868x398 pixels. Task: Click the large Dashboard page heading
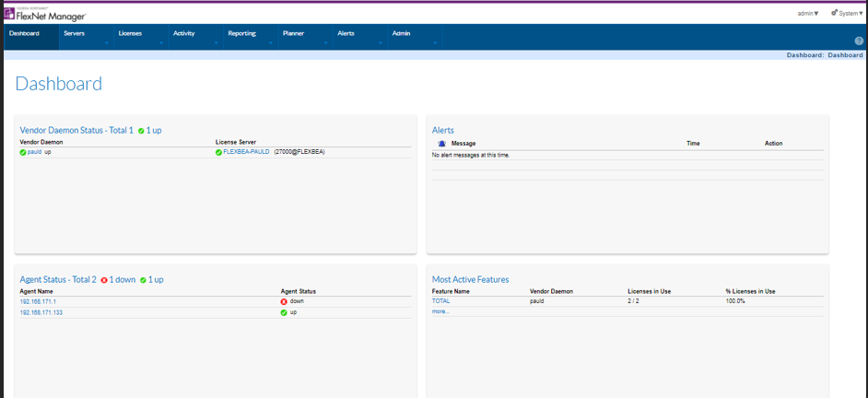[x=59, y=84]
